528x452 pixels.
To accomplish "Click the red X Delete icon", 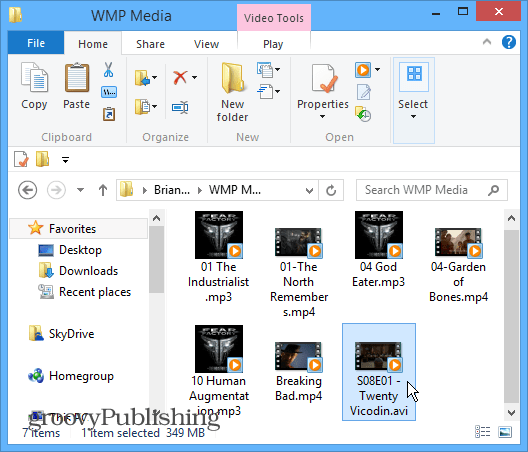I will [180, 77].
